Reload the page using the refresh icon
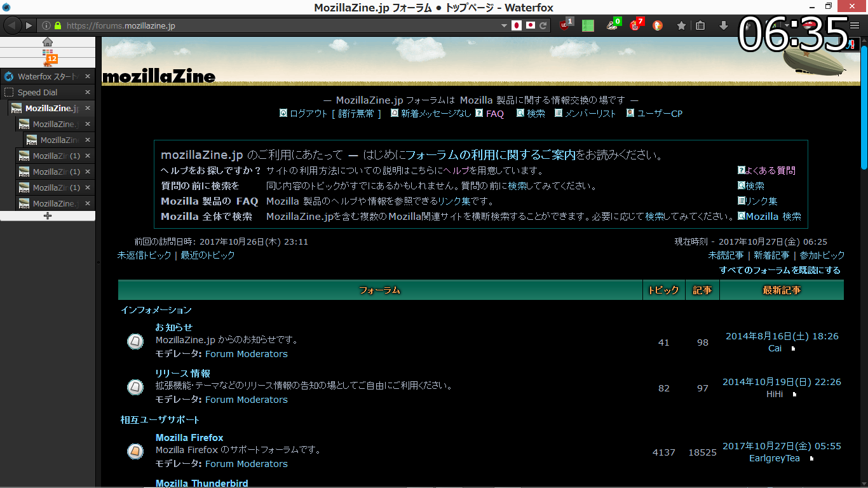The image size is (868, 488). point(543,25)
